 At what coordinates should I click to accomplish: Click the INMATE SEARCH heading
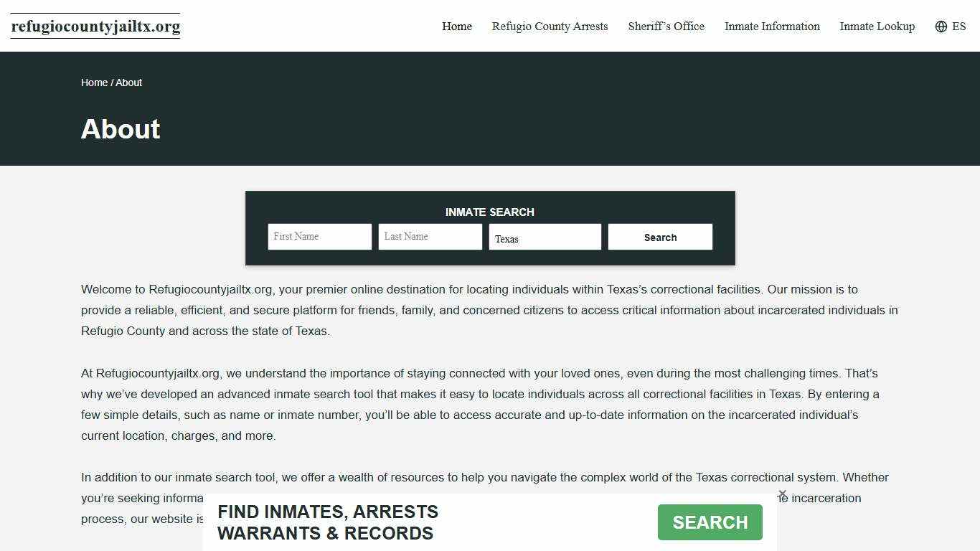490,212
